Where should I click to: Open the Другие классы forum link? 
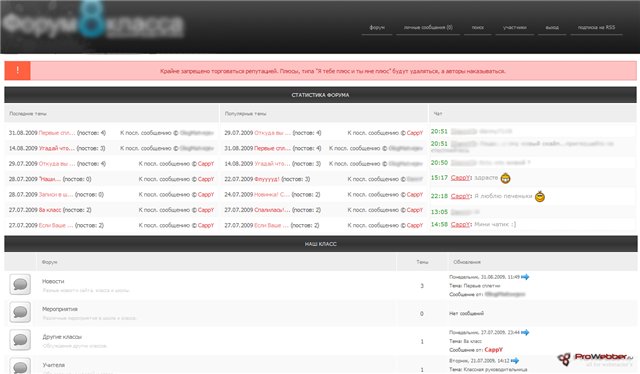(x=62, y=337)
